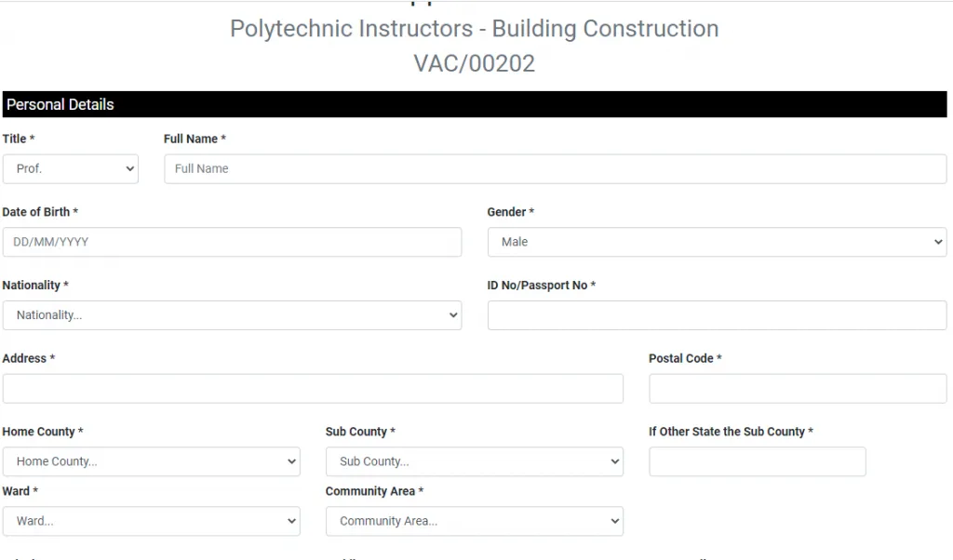Open the Sub County dropdown list

(x=474, y=462)
